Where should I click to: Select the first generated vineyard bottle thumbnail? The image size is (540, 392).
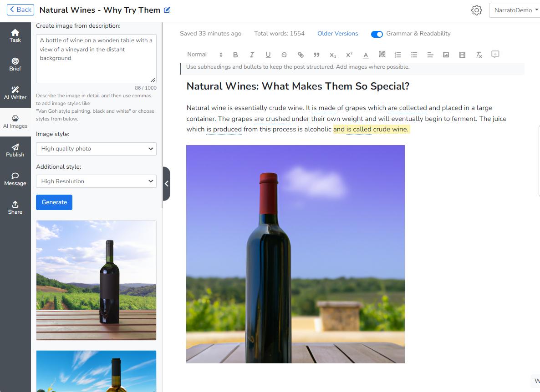(96, 280)
